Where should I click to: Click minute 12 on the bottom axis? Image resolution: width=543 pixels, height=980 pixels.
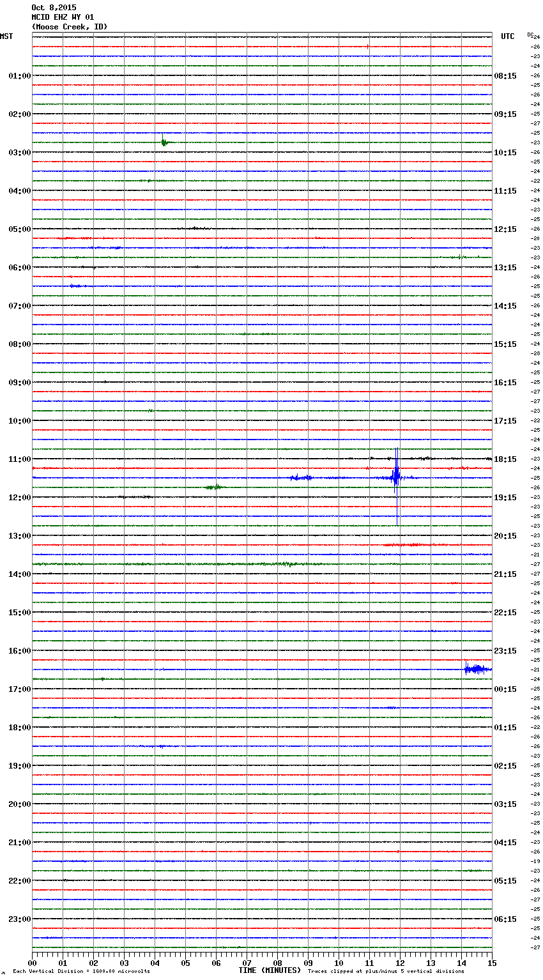[400, 963]
